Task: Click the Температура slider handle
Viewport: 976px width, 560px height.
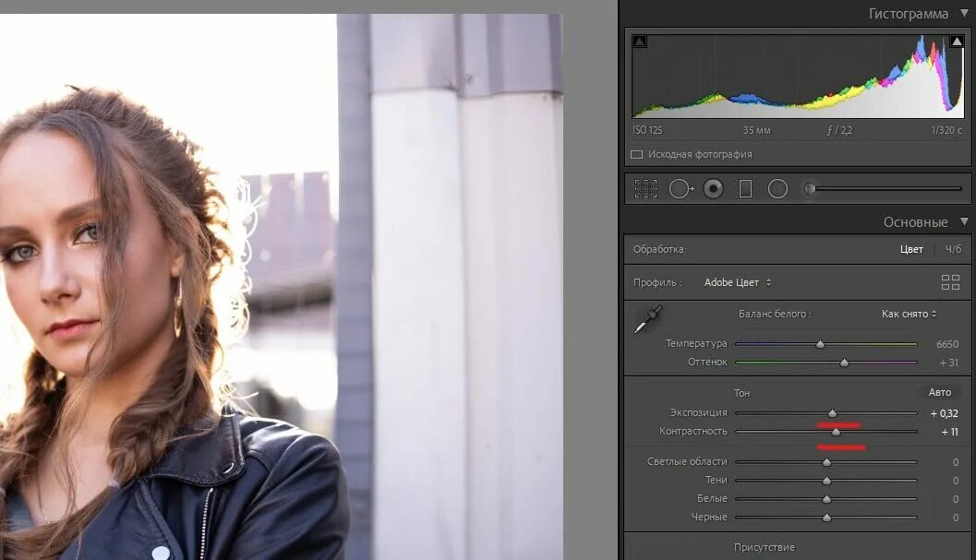Action: (x=820, y=344)
